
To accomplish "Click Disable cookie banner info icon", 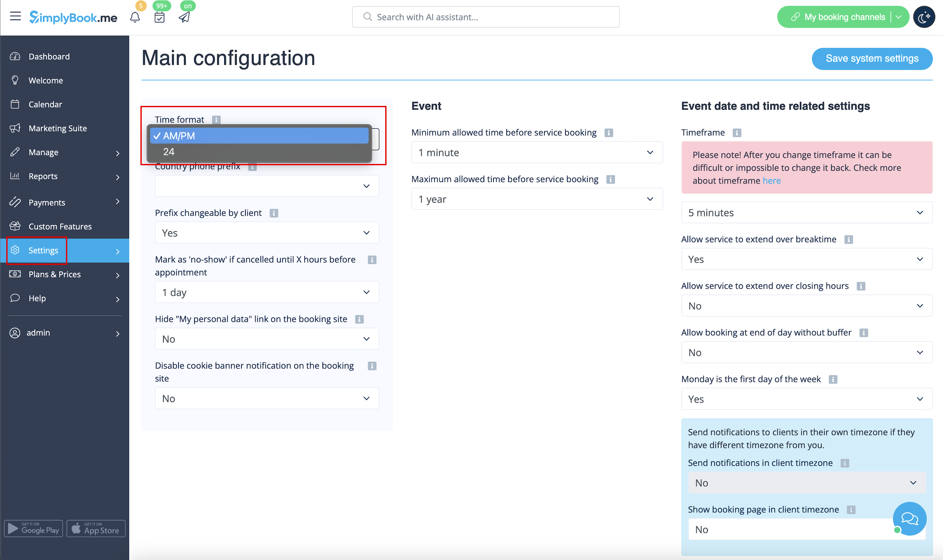I will tap(372, 366).
